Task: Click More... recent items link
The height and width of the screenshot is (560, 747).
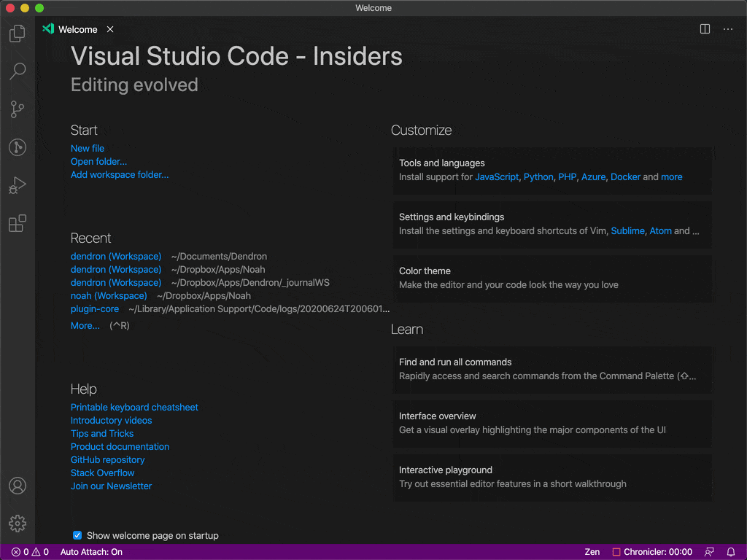Action: click(85, 326)
